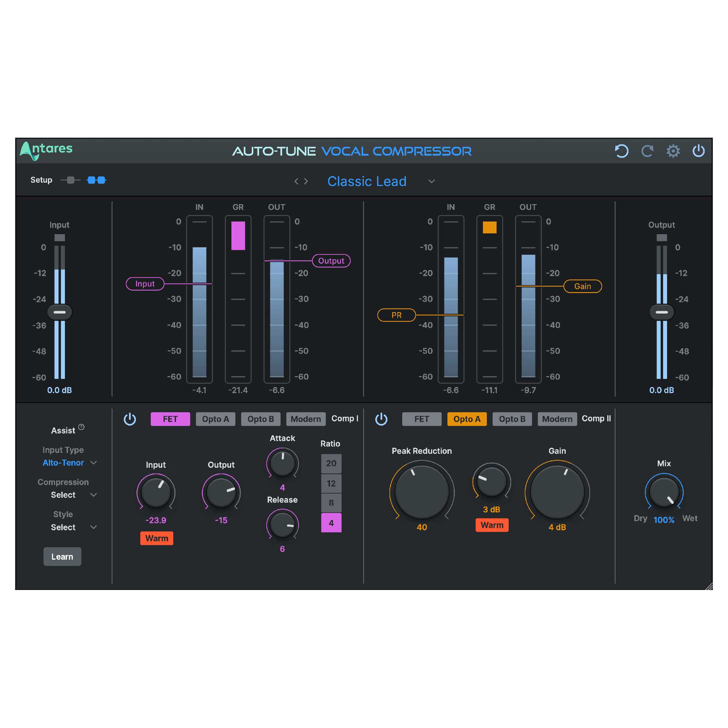The image size is (728, 728).
Task: Toggle plugin bypass power icon in header
Action: (x=699, y=151)
